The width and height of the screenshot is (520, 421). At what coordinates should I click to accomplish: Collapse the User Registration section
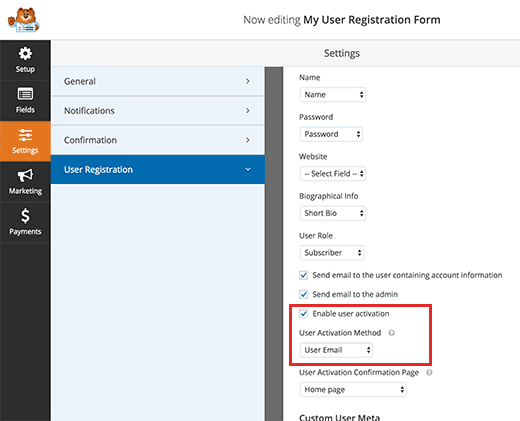point(158,169)
